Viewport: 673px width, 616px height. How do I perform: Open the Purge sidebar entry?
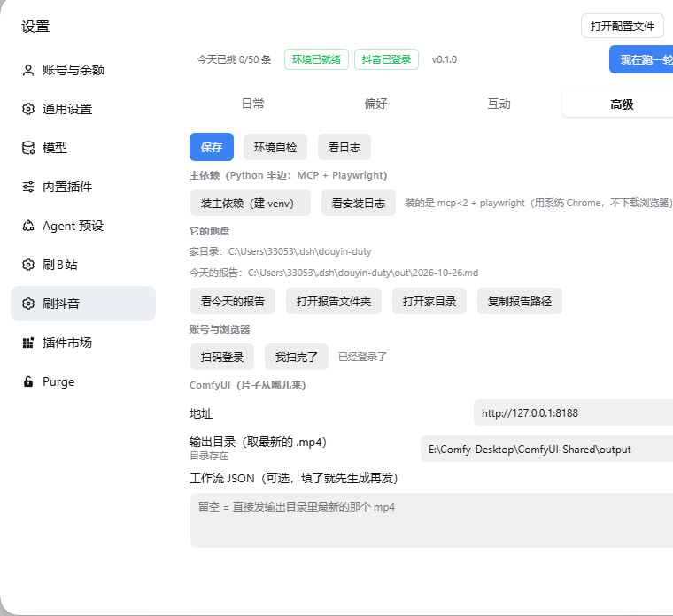(83, 381)
